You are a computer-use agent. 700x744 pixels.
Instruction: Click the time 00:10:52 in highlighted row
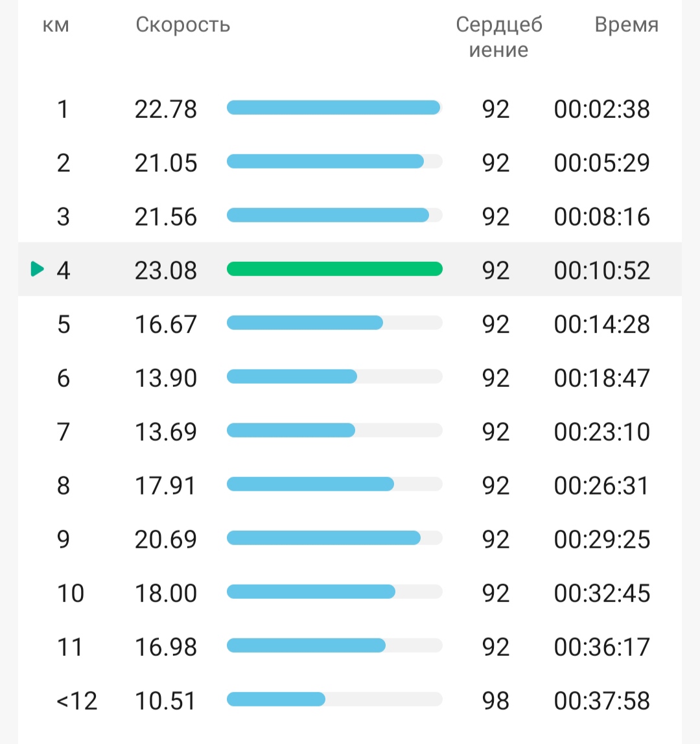click(601, 270)
